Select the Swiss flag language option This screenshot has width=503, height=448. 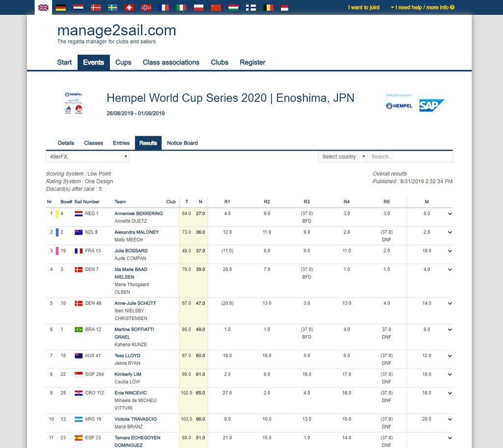tap(129, 7)
